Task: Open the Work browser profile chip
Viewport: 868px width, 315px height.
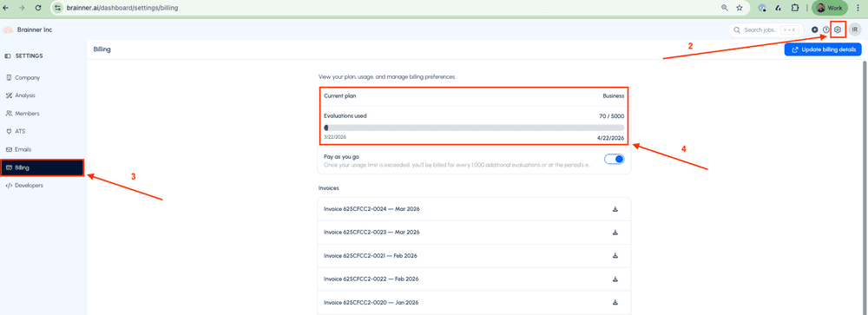Action: click(x=829, y=8)
